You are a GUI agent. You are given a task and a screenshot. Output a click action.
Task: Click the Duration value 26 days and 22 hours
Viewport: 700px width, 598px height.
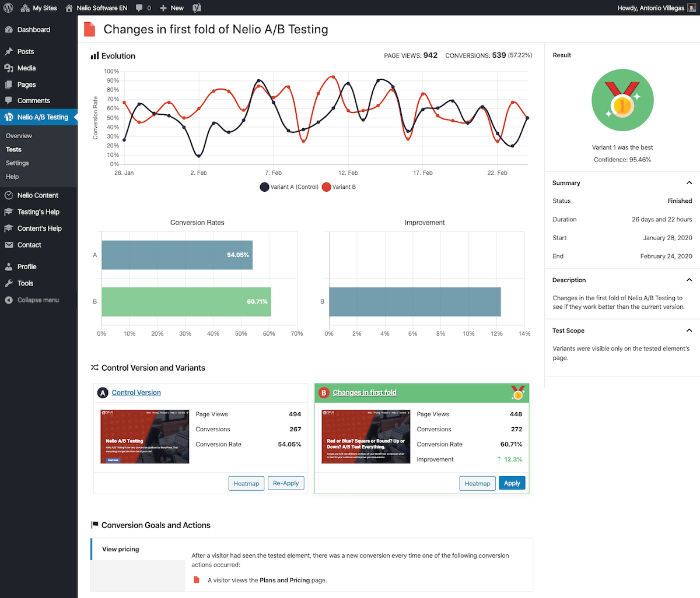(x=662, y=219)
